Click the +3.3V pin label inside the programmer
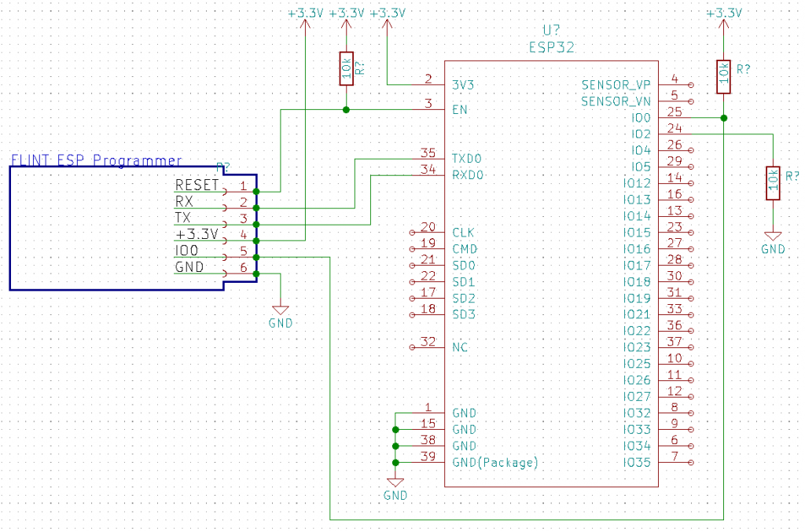Viewport: 805px width, 532px height. [197, 234]
